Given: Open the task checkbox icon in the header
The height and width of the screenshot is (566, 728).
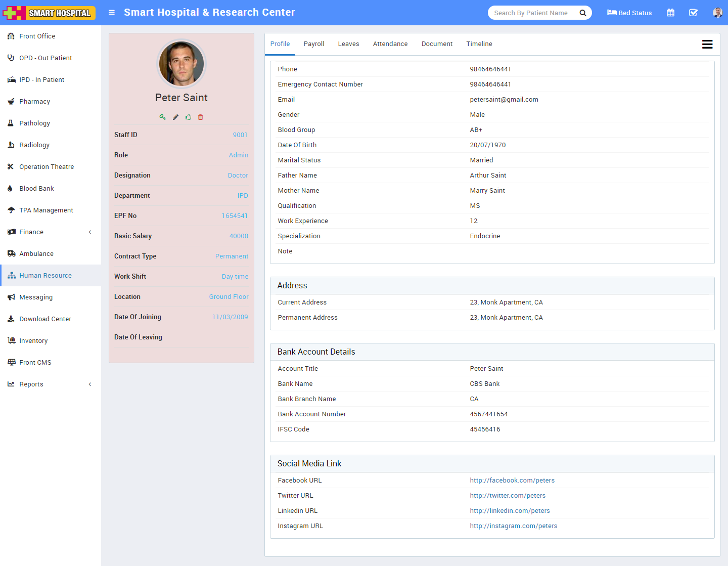Looking at the screenshot, I should pos(693,12).
